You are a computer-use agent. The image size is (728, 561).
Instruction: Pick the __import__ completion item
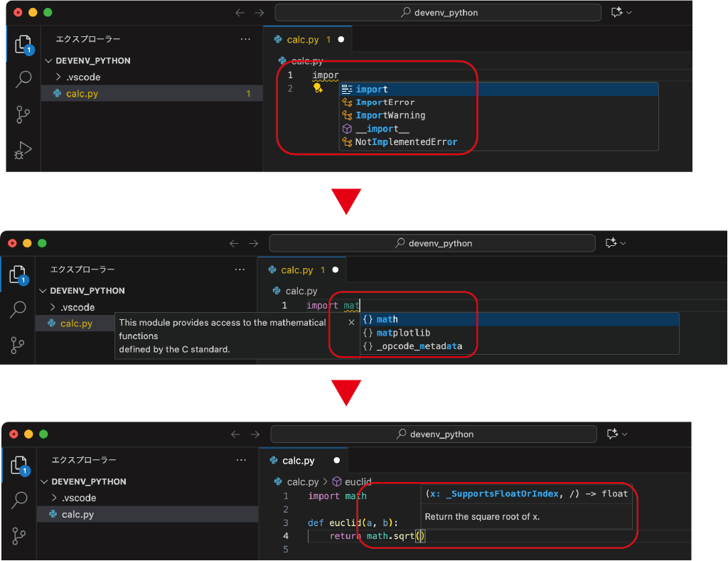[x=382, y=129]
